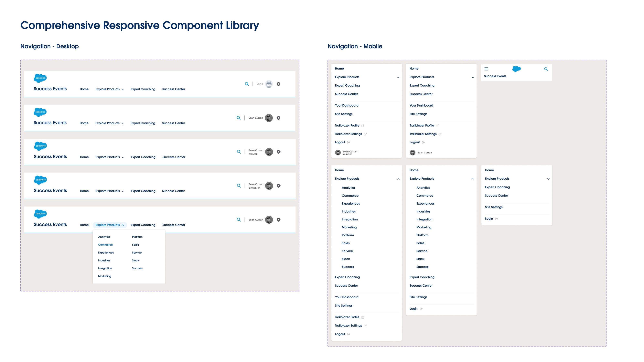
Task: Open Trailblazer Profile in top-left mobile menu
Action: [x=347, y=126]
